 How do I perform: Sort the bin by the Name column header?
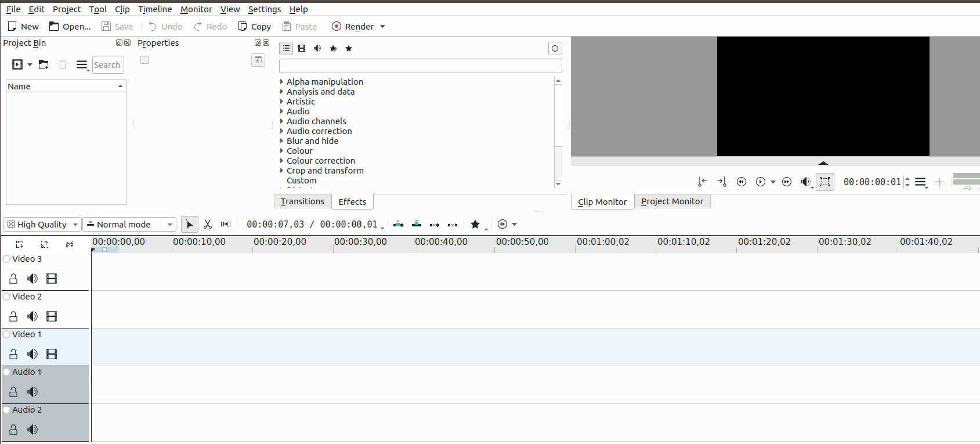tap(66, 86)
